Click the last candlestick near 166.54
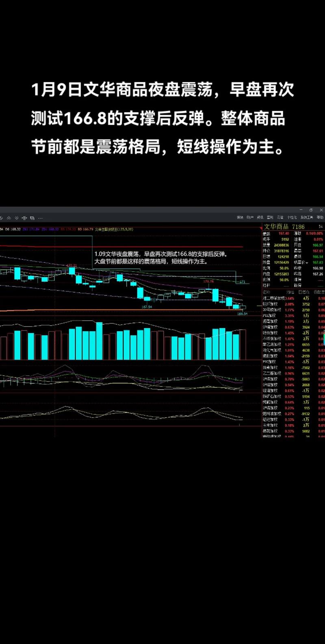This screenshot has height=644, width=325. 243,308
